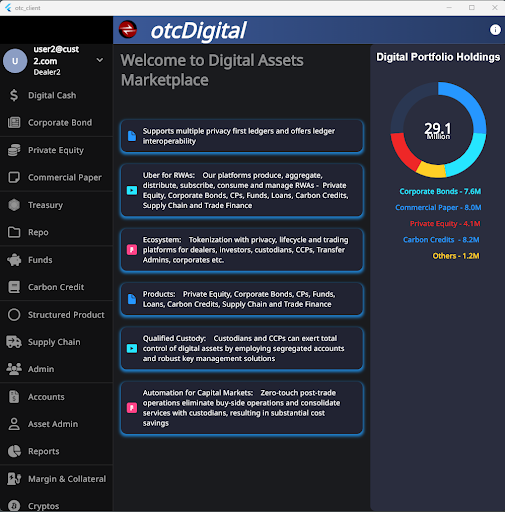This screenshot has width=505, height=512.
Task: Click the Corporate Bond newspaper icon
Action: coord(14,123)
